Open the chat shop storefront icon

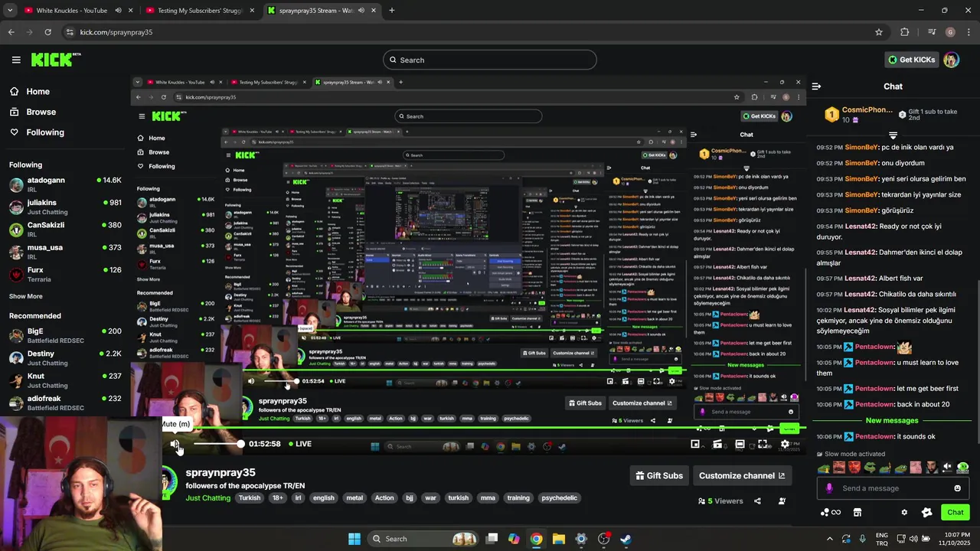857,513
